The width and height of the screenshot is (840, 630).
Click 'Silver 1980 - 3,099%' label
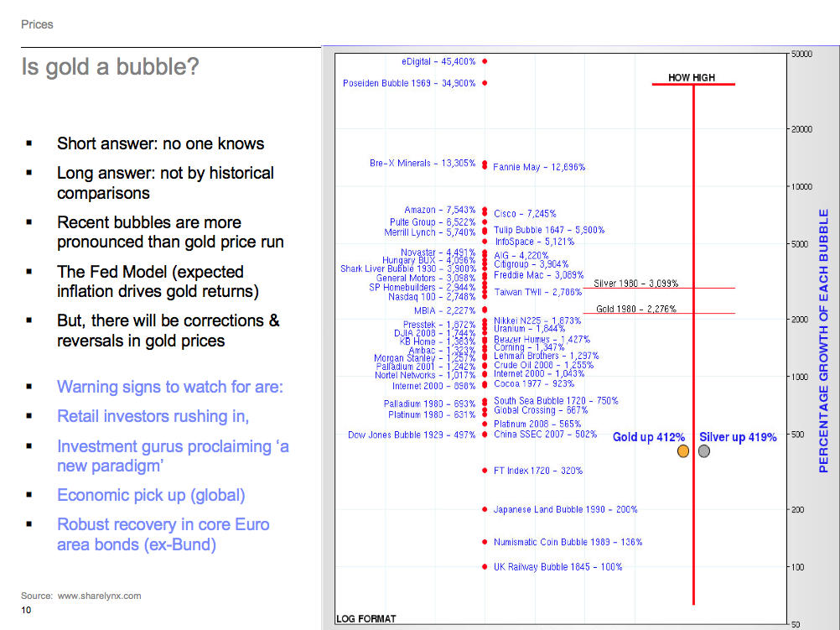[636, 283]
